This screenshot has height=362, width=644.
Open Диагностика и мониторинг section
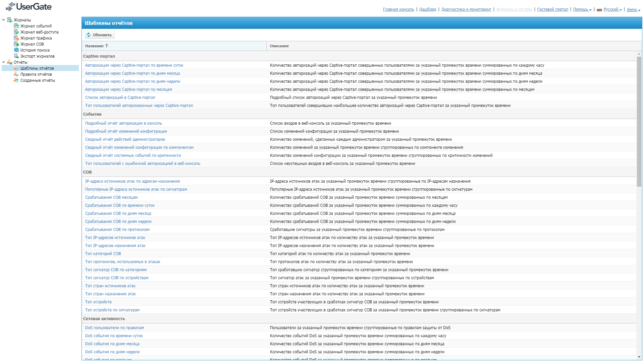click(466, 9)
